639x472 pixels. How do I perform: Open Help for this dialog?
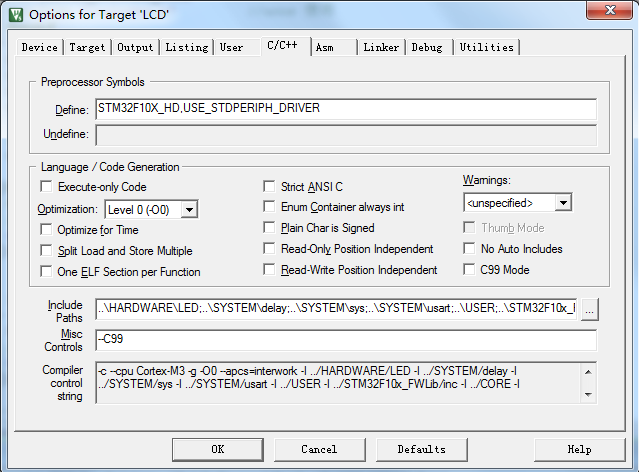[580, 449]
